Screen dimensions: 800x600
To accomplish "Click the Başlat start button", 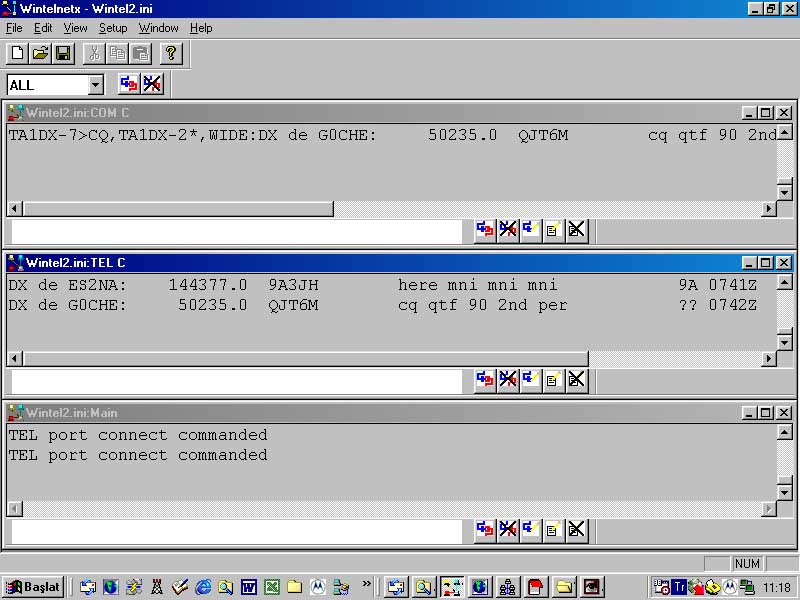I will (x=33, y=587).
